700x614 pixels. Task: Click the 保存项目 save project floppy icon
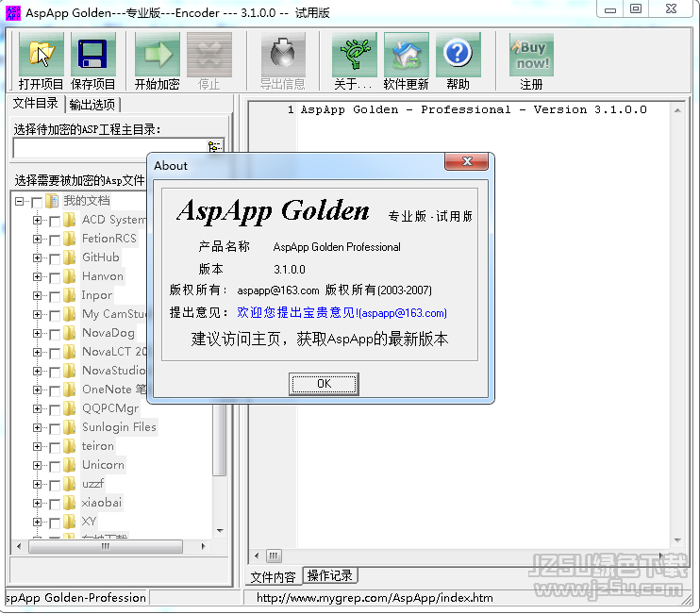coord(92,55)
